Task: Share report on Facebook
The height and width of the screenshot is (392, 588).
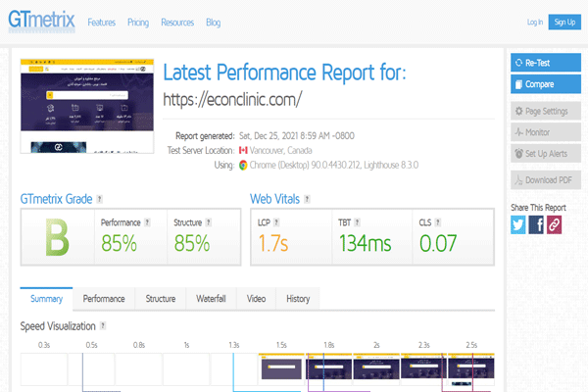Action: point(536,224)
